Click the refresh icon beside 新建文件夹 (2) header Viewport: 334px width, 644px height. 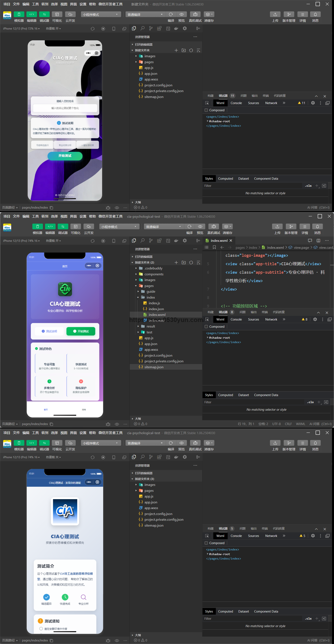(x=191, y=262)
